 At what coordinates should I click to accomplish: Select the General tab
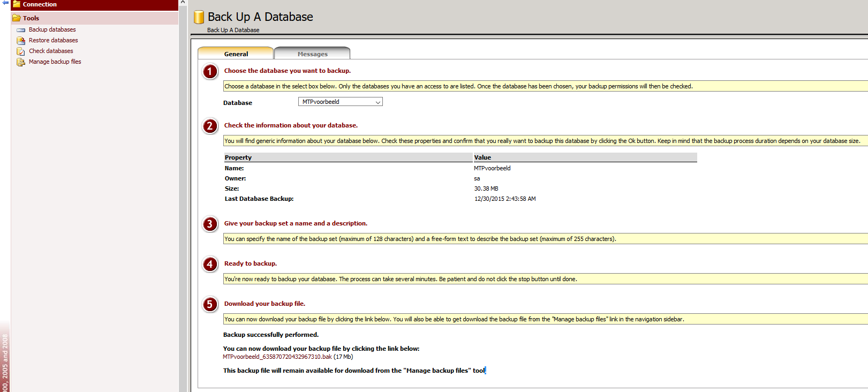(236, 54)
